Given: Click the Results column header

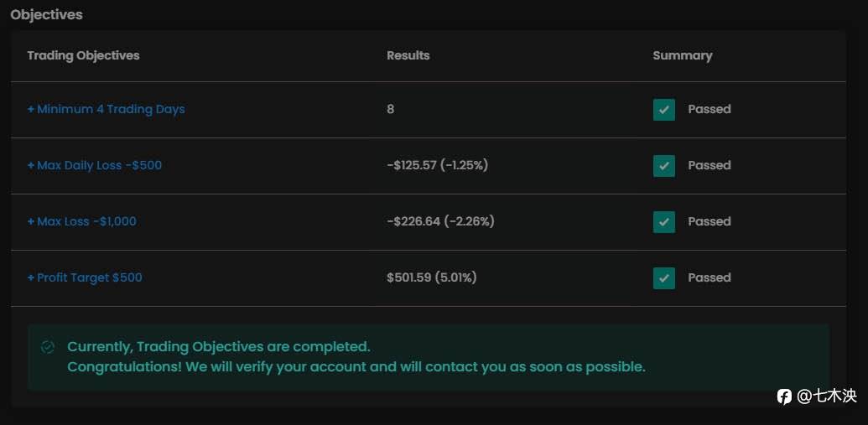Looking at the screenshot, I should click(408, 55).
